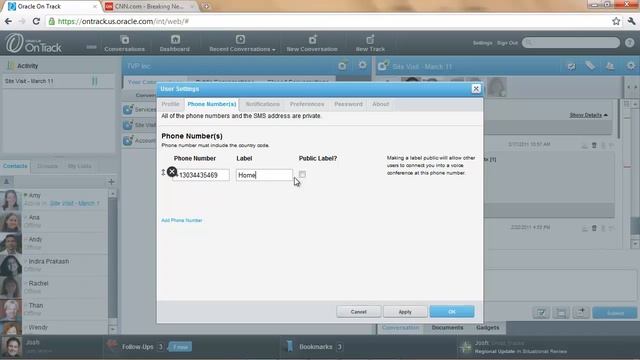Open the Profile tab in User Settings
This screenshot has height=360, width=640.
170,104
